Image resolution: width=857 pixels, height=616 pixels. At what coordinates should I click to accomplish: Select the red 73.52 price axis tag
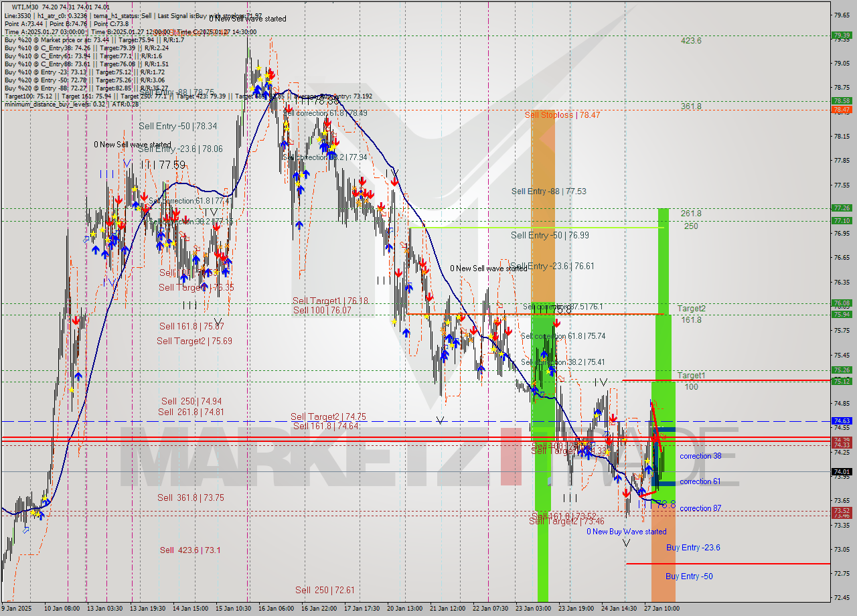(x=842, y=510)
